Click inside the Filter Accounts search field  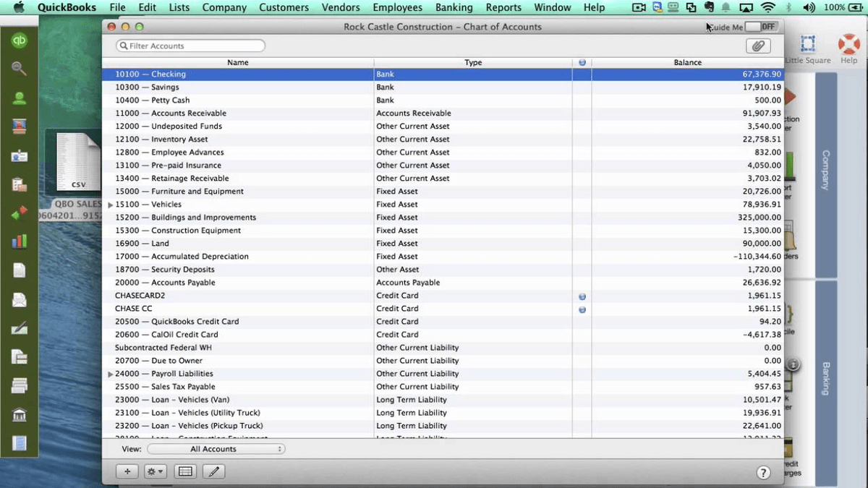click(x=190, y=45)
